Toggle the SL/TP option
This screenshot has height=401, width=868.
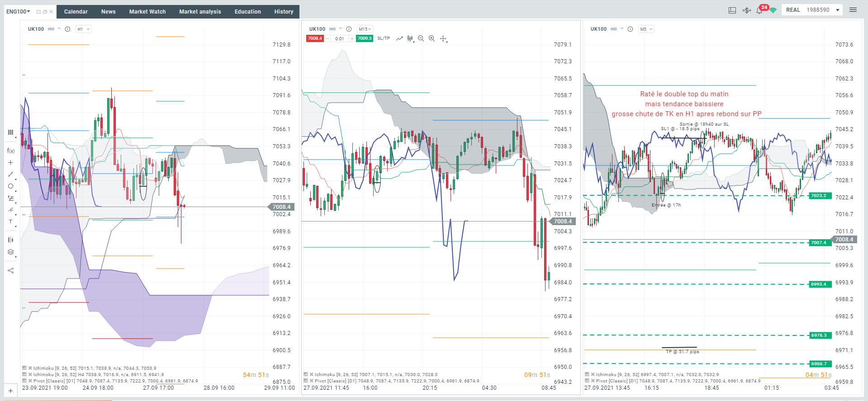click(384, 38)
